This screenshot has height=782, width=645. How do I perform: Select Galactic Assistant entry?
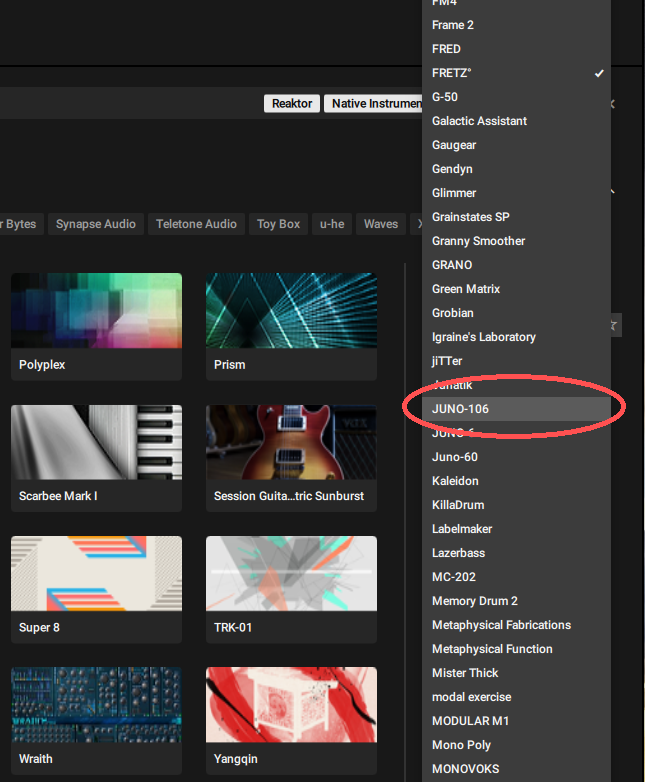point(516,121)
